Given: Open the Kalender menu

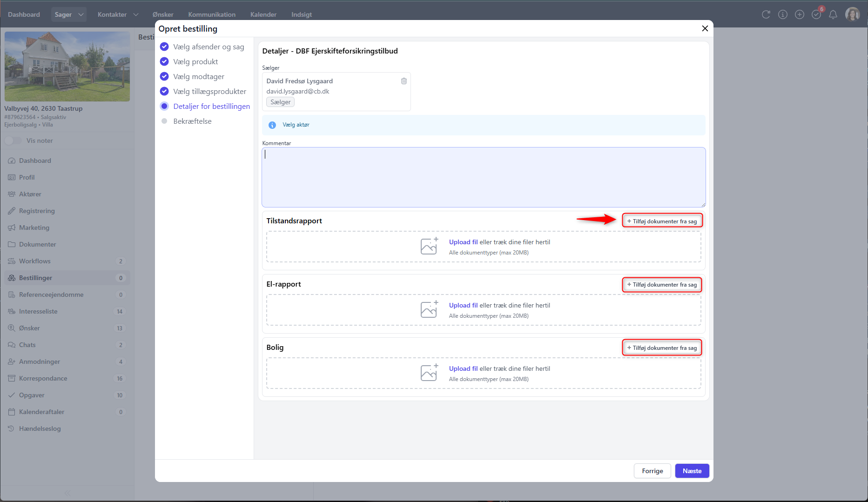Looking at the screenshot, I should click(263, 14).
